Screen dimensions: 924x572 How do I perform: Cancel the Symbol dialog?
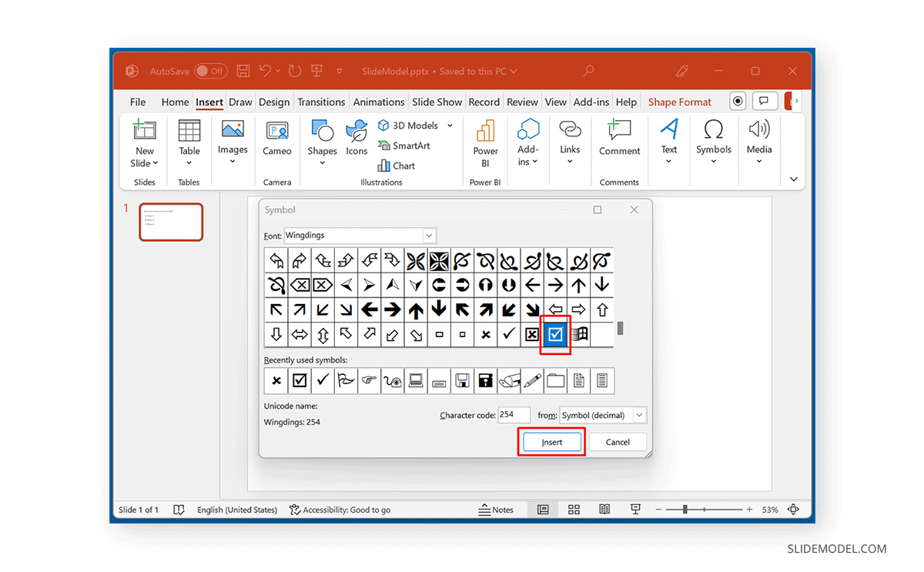click(x=618, y=441)
